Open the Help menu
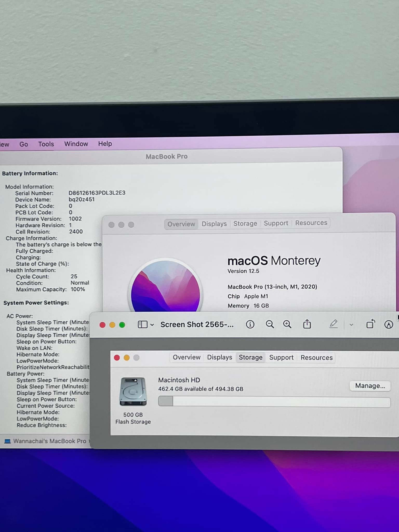The width and height of the screenshot is (399, 532). click(105, 144)
